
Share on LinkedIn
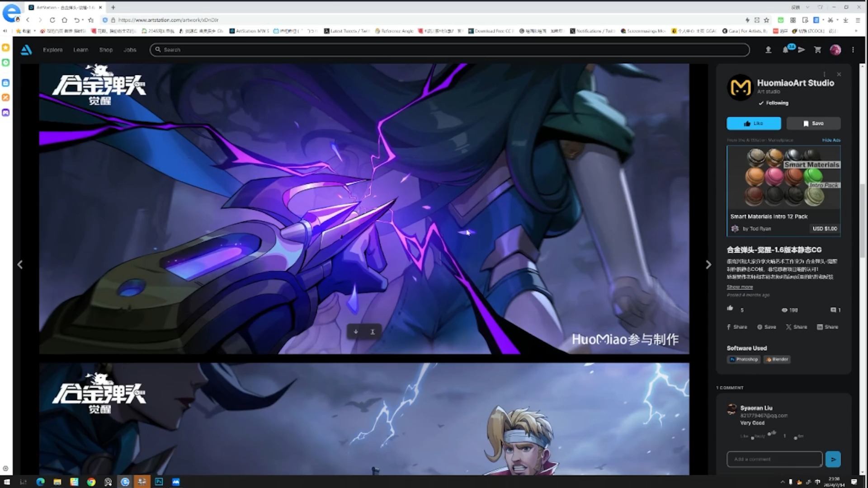point(827,327)
